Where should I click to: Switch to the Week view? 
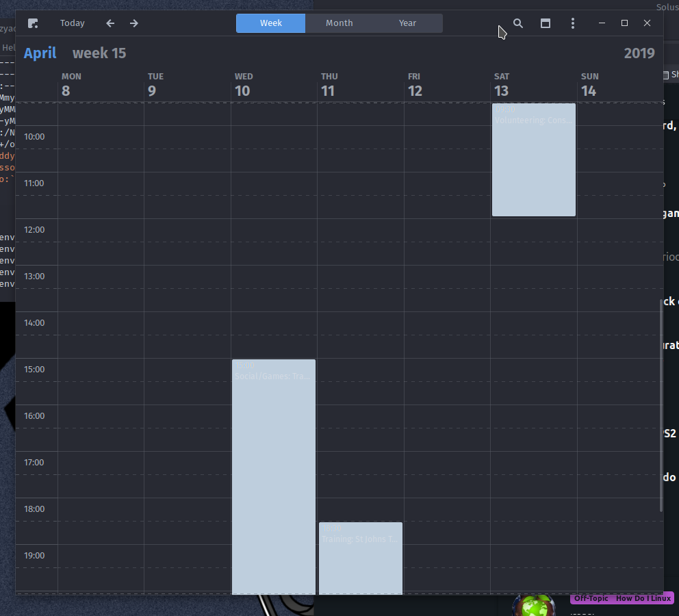pyautogui.click(x=271, y=23)
